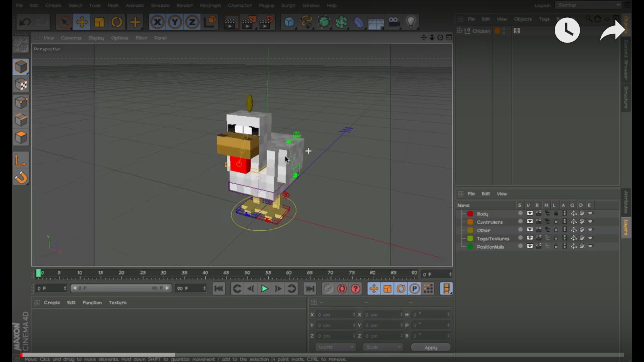Go to end of animation button
Screen dimensions: 644x362
(310, 289)
